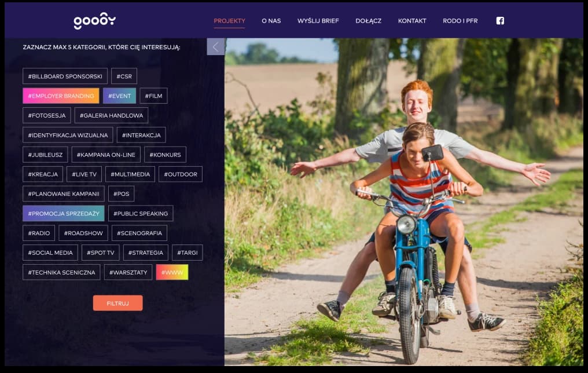Open RODO I PFR
588x373 pixels.
(x=460, y=21)
